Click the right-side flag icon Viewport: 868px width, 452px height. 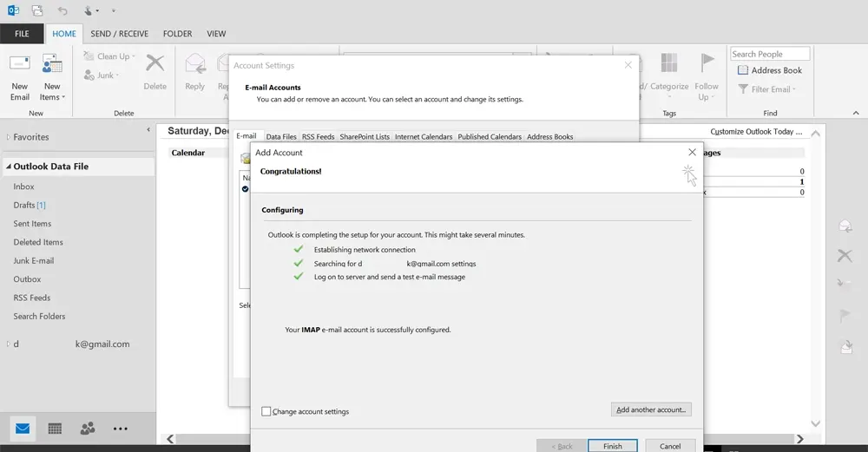845,316
